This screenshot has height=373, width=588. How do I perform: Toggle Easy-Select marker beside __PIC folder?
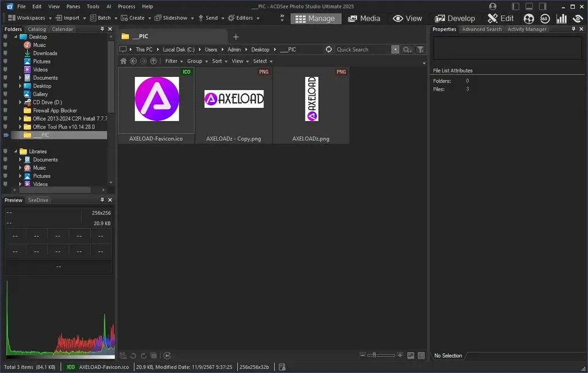coord(6,135)
